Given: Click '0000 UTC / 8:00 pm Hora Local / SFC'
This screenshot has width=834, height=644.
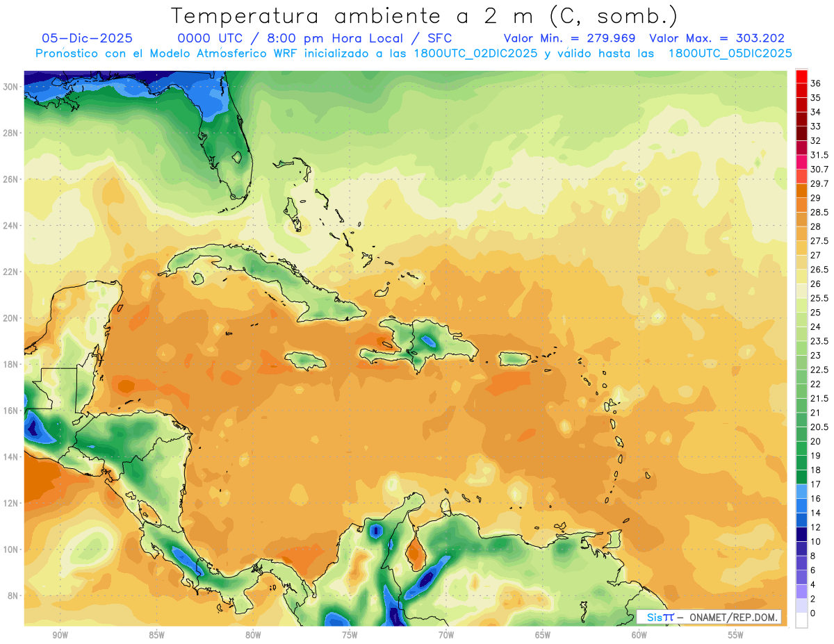Looking at the screenshot, I should tap(315, 38).
